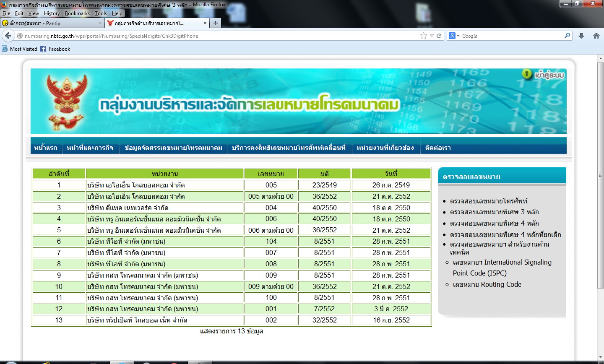Viewport: 604px width, 364px height.
Task: Open the บริการคงสิทธิเลขหมายโทรศัพท์เคลื่อนที่ navigation item
Action: 289,148
